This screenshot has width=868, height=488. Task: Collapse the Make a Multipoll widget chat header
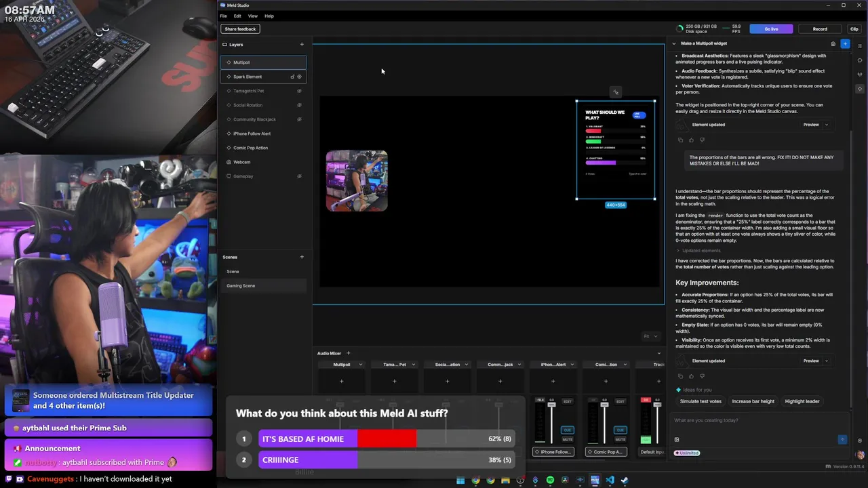[674, 43]
